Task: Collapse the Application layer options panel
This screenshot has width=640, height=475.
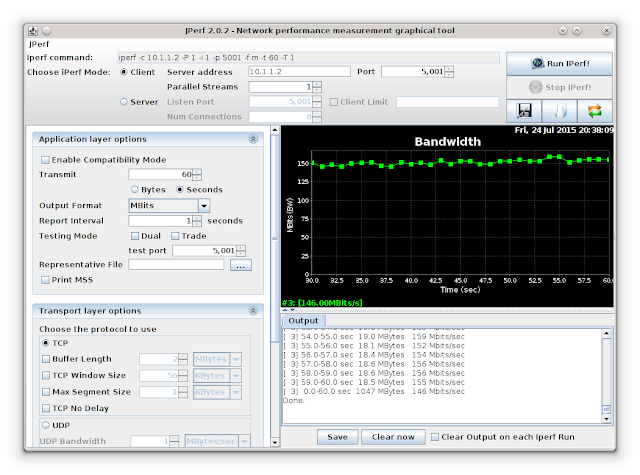Action: tap(253, 139)
